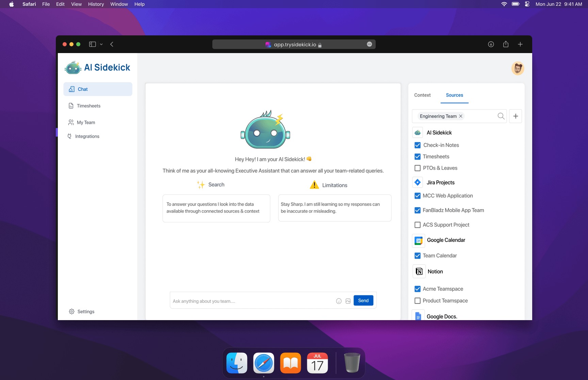Uncheck the Check-in Notes checkbox
This screenshot has width=588, height=380.
[418, 145]
